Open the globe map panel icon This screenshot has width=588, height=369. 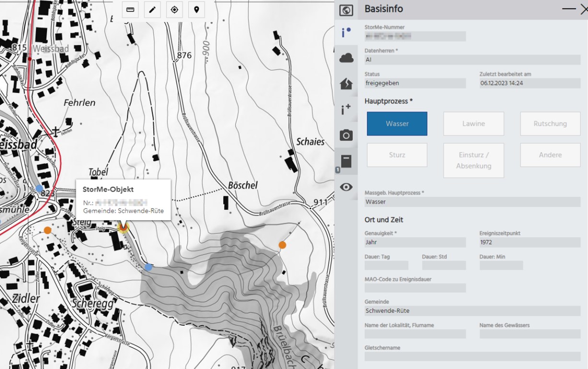coord(346,10)
